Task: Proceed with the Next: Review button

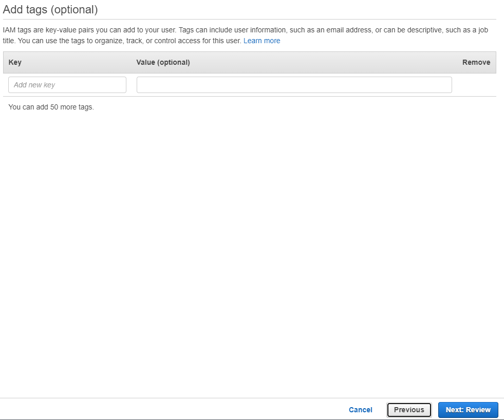Action: click(468, 410)
